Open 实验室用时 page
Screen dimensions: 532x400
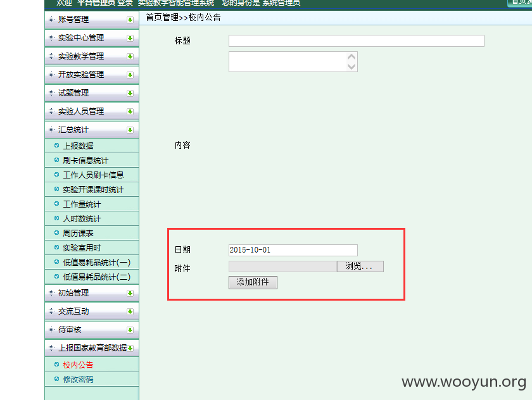82,248
